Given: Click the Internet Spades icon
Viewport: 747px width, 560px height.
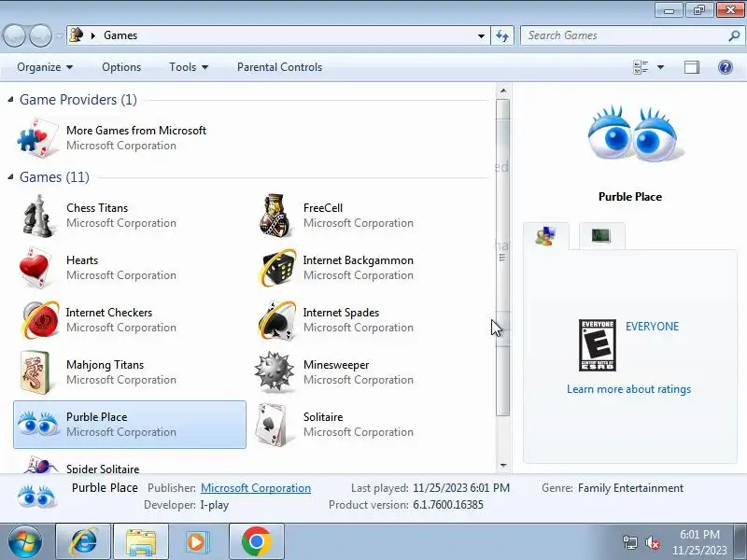Looking at the screenshot, I should click(x=276, y=320).
